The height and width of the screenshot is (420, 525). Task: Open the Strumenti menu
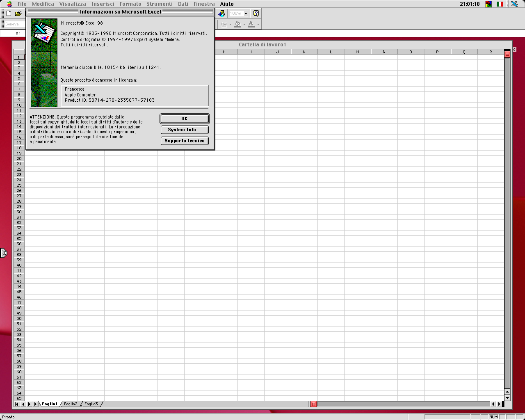point(160,4)
